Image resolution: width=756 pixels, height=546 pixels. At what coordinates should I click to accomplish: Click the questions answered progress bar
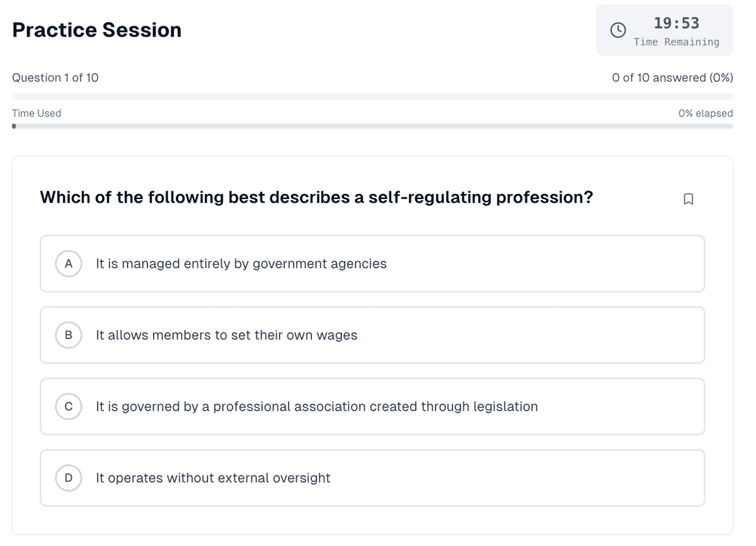372,96
